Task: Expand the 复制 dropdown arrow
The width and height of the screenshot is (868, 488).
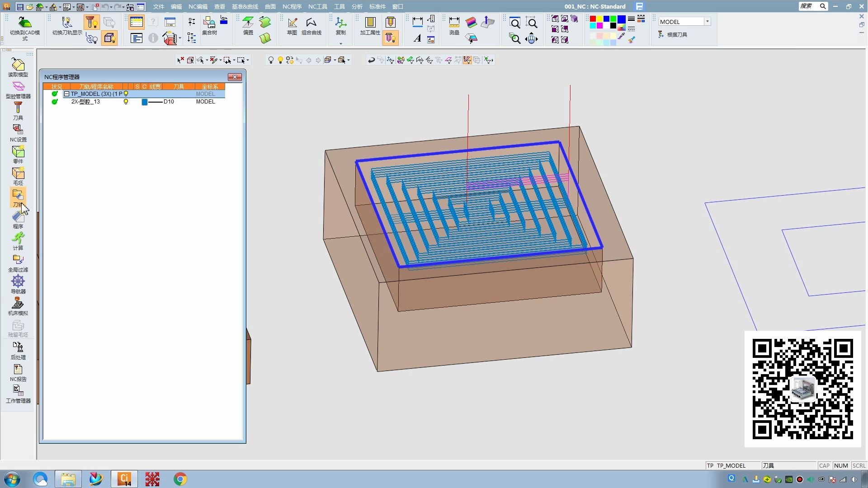Action: pos(341,44)
